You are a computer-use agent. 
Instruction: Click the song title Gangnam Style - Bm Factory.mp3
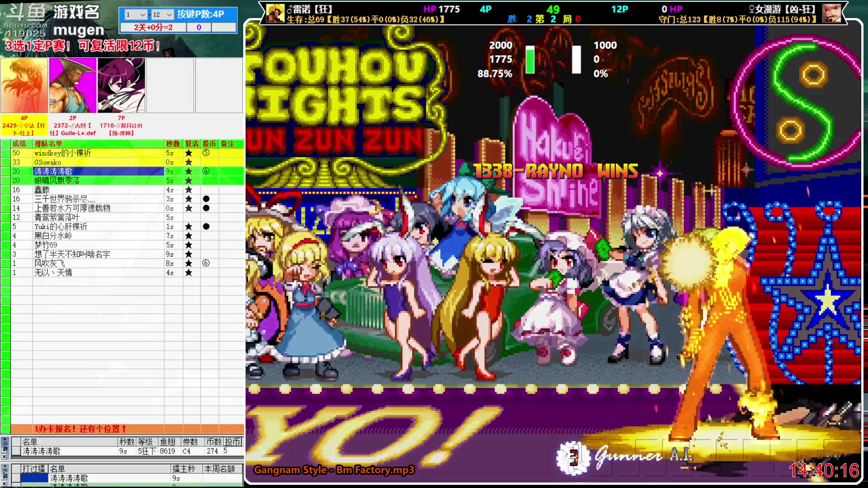(x=334, y=470)
